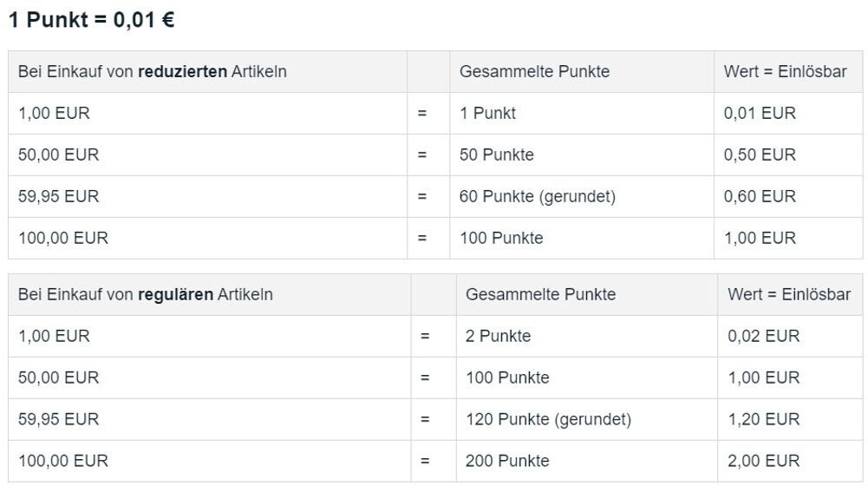Select the 0,01 EUR value cell

click(788, 113)
